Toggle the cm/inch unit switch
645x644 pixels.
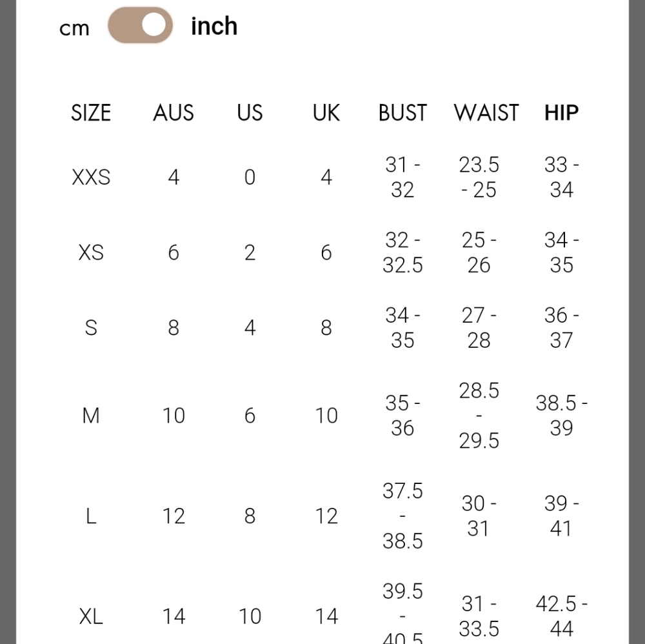(140, 25)
